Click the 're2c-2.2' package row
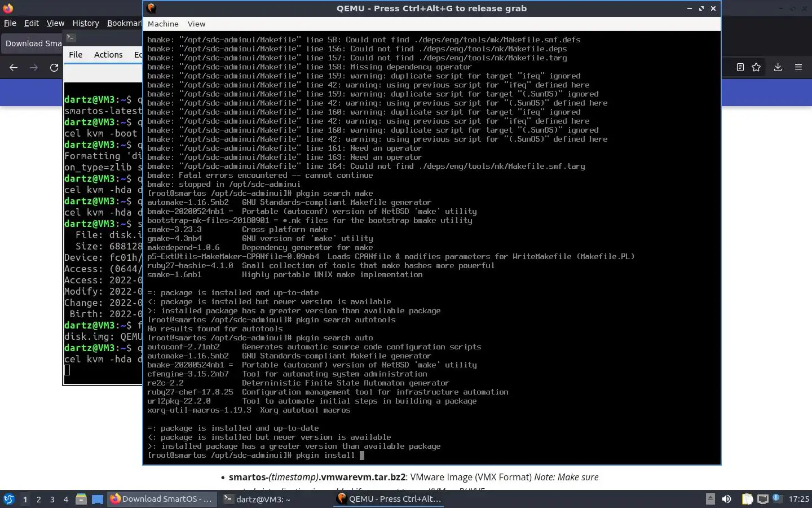The width and height of the screenshot is (812, 508). click(298, 383)
